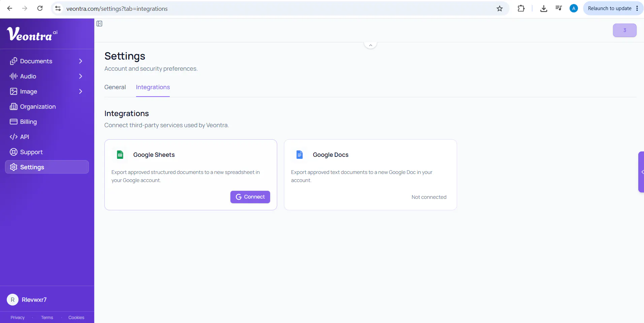Open media controls icon in browser toolbar

coord(558,8)
